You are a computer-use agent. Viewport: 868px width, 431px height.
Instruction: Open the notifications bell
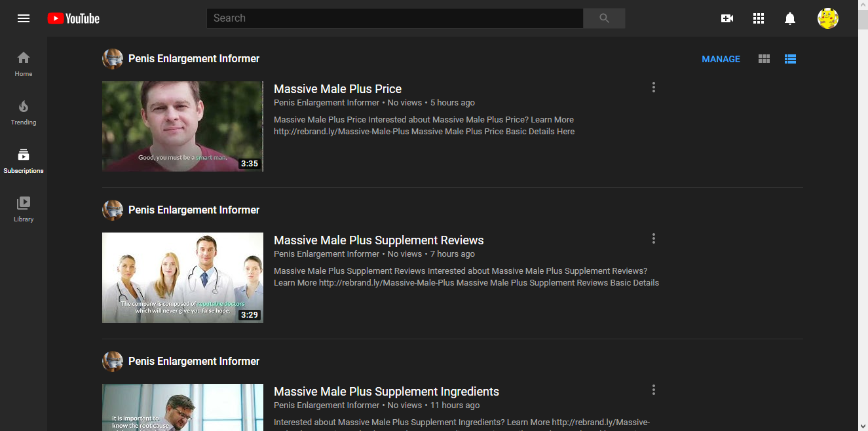pyautogui.click(x=790, y=18)
